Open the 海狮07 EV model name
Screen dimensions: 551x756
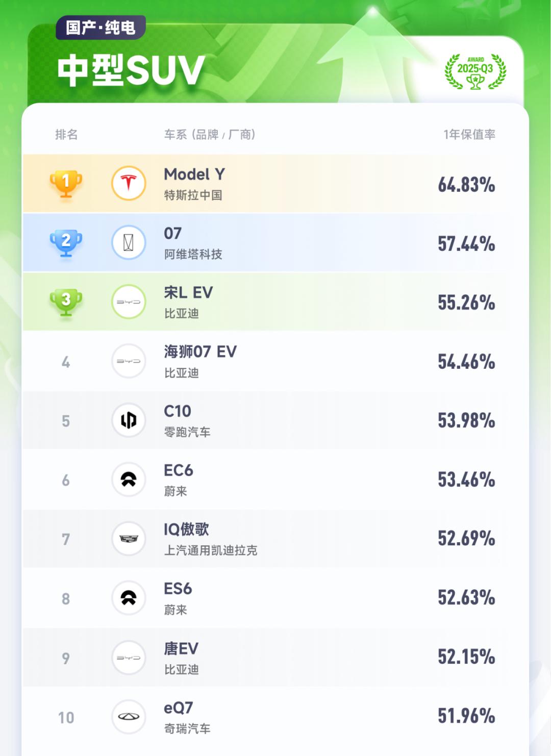[x=200, y=351]
